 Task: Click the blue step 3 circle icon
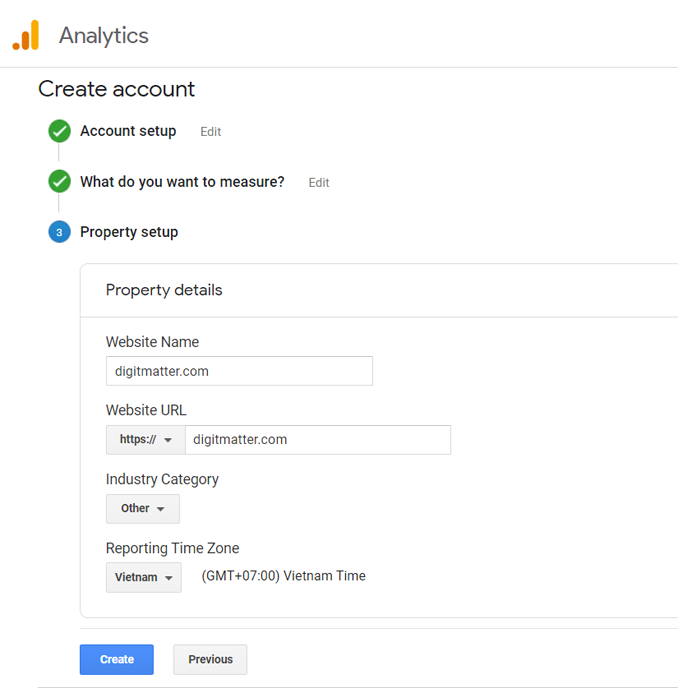coord(59,232)
